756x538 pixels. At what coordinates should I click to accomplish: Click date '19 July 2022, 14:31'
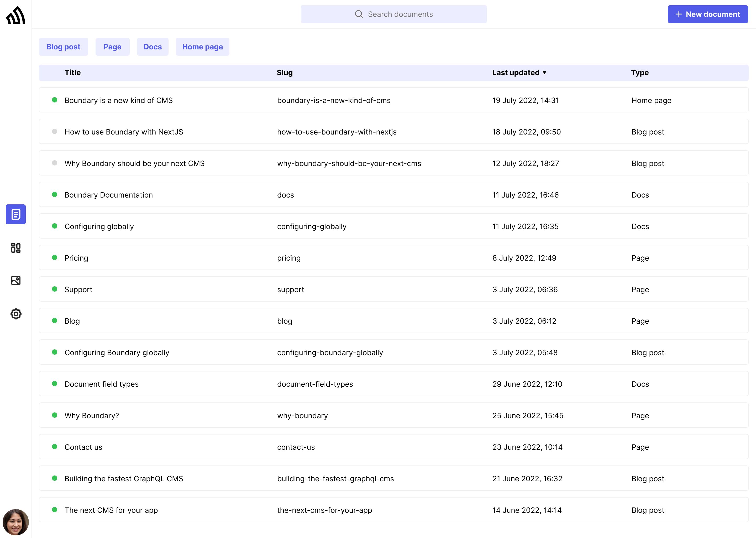point(525,100)
